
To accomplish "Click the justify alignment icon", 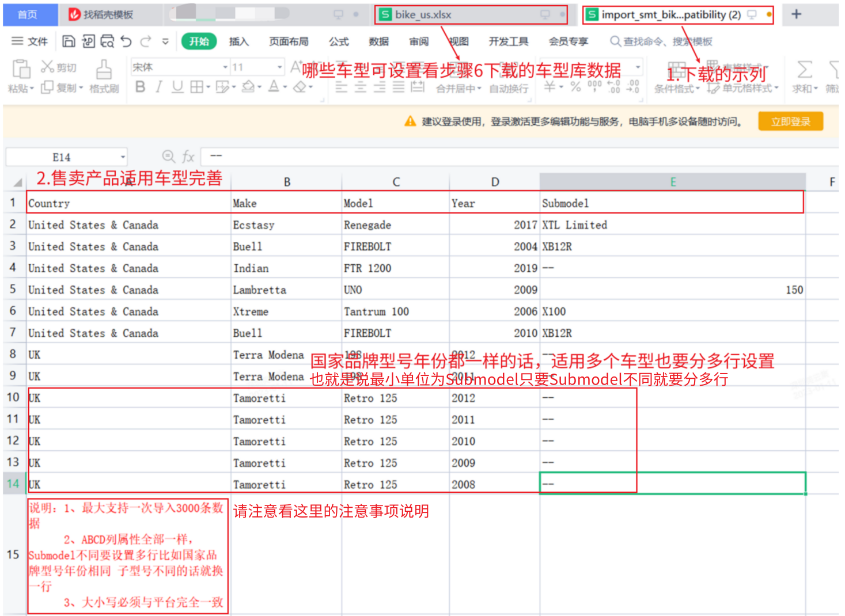I will [399, 88].
